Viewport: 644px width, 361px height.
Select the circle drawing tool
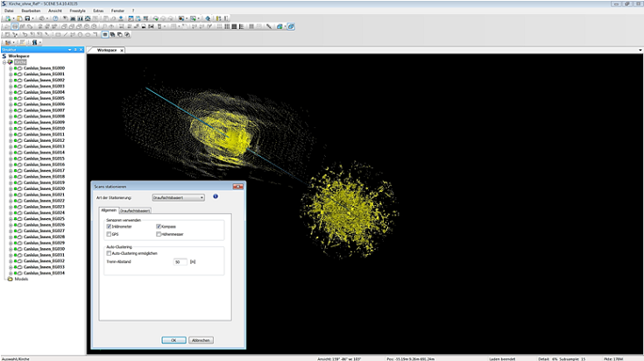80,34
